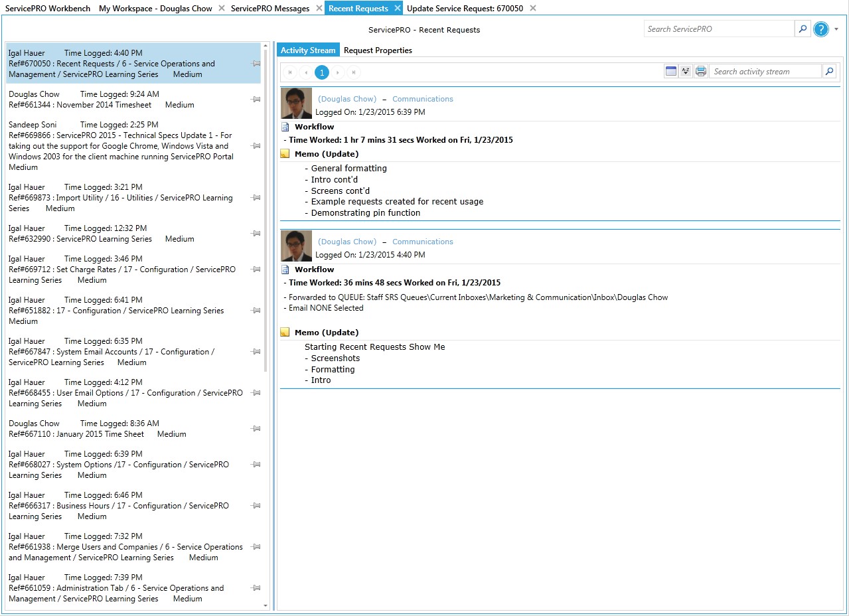Select request Ref#669712 : Set Charge Rates
849x616 pixels.
click(x=133, y=269)
